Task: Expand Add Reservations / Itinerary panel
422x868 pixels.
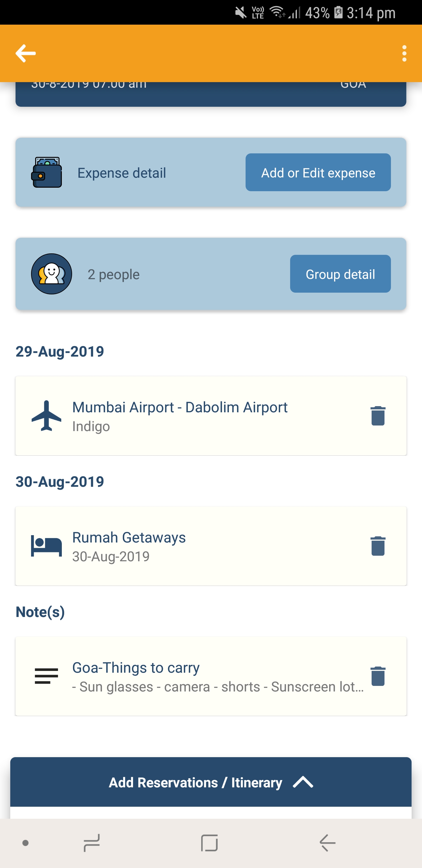Action: (x=195, y=782)
